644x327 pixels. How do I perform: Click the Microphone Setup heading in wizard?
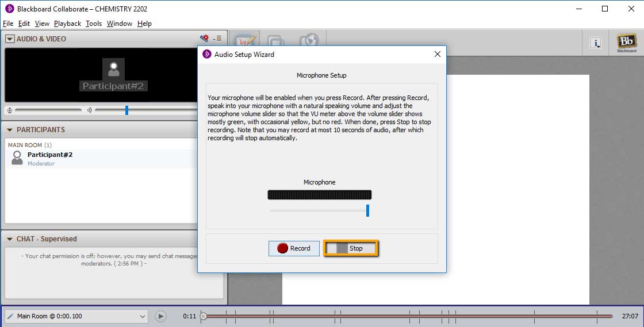pos(321,75)
